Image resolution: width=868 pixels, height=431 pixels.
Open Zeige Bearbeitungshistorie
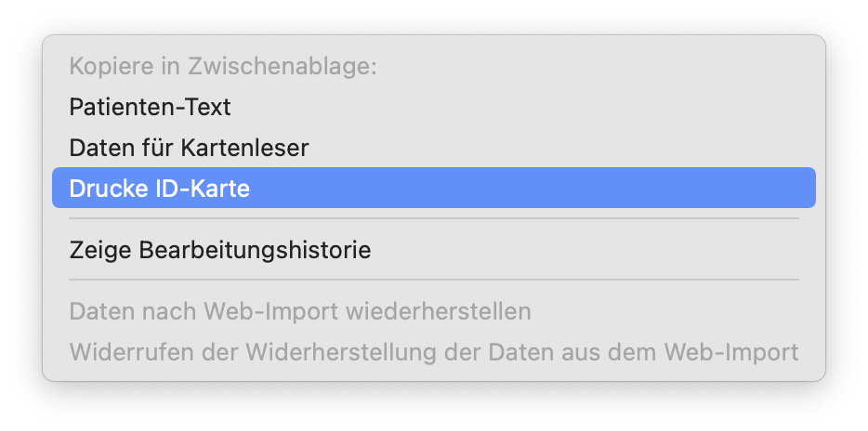tap(219, 250)
